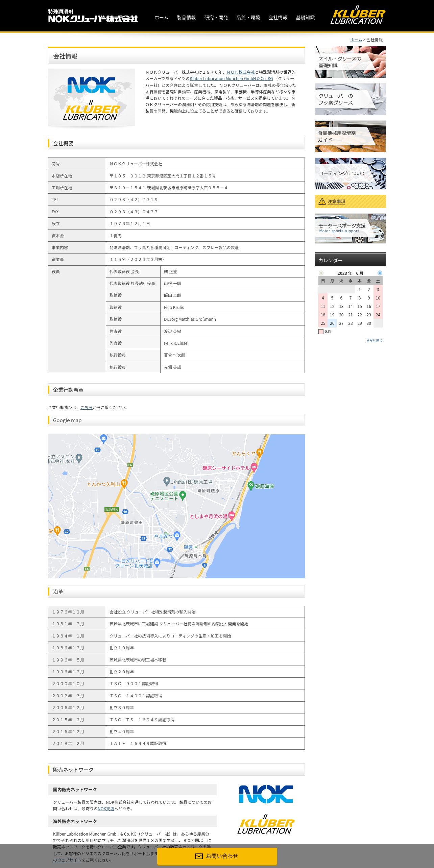Viewport: 434px width, 868px height.
Task: Open the クリューバーのフッ素グリース banner
Action: coord(351,99)
